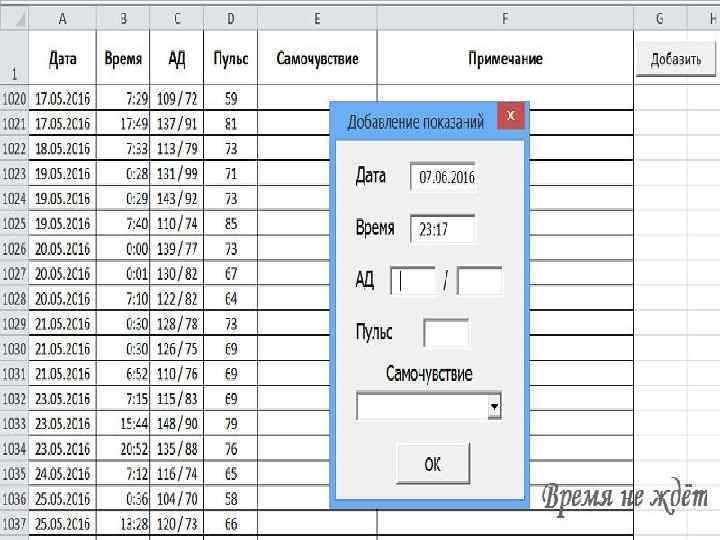This screenshot has height=540, width=720.
Task: Select the whole sheet with the corner button
Action: pos(14,19)
